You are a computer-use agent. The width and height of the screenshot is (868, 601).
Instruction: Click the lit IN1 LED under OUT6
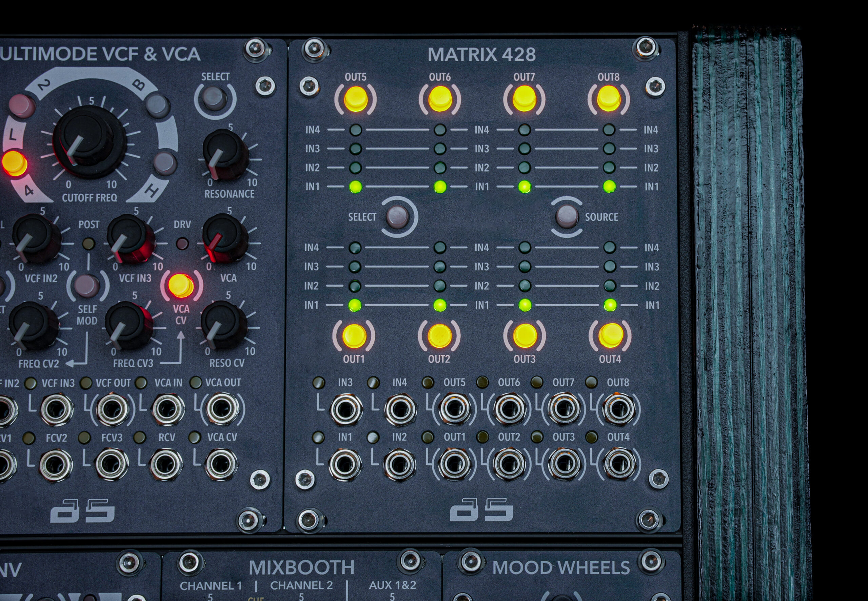coord(440,187)
